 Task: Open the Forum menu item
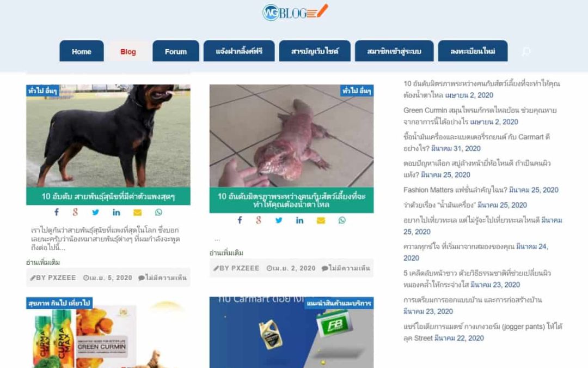point(175,51)
